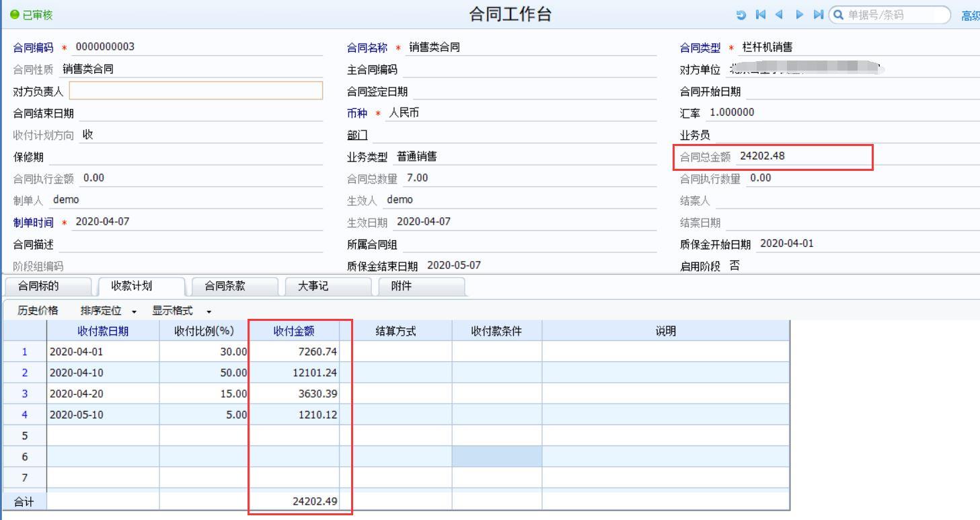Click the 部门 label link
Viewport: 980px width, 520px height.
(x=357, y=135)
